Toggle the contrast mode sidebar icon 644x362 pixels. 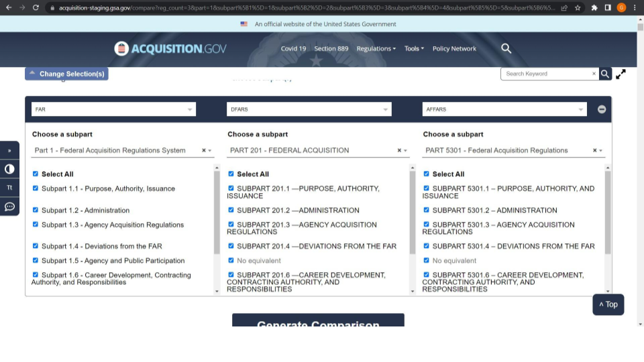9,169
